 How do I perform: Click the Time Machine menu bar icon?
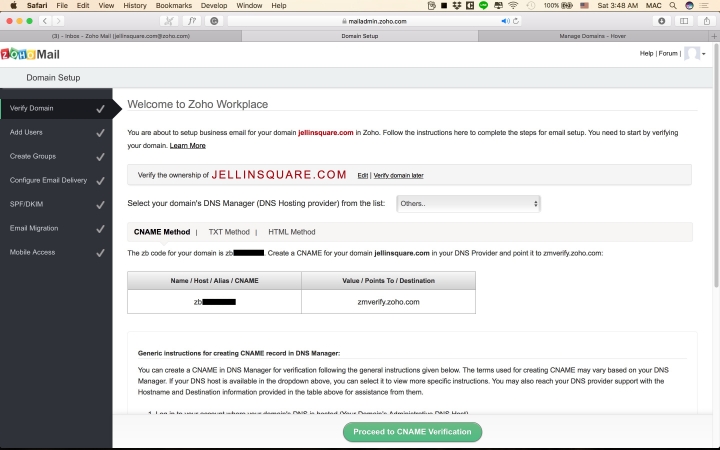coord(531,6)
